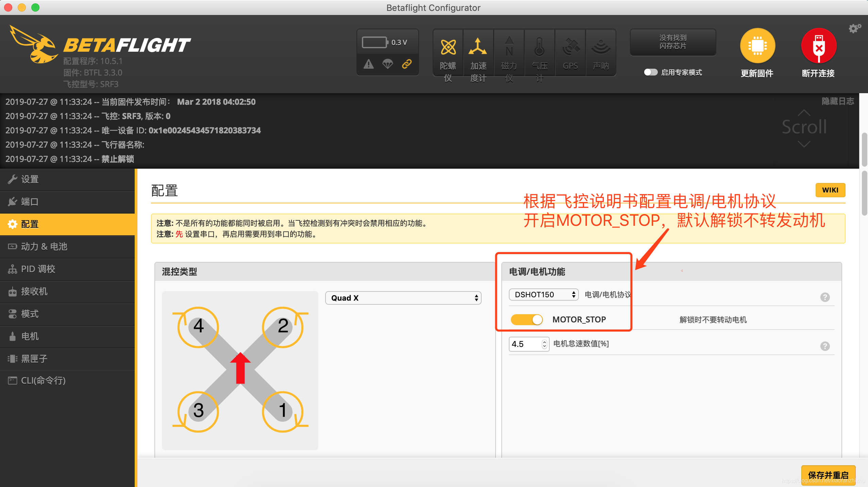
Task: Click the barometer sensor icon
Action: (x=539, y=47)
